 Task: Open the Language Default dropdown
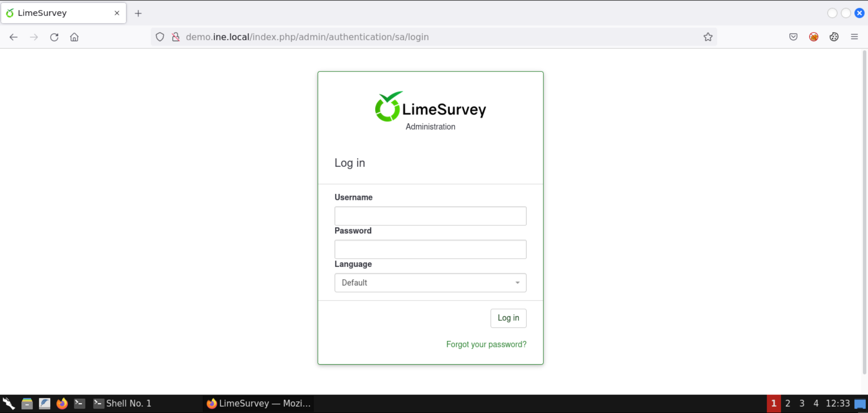point(430,282)
